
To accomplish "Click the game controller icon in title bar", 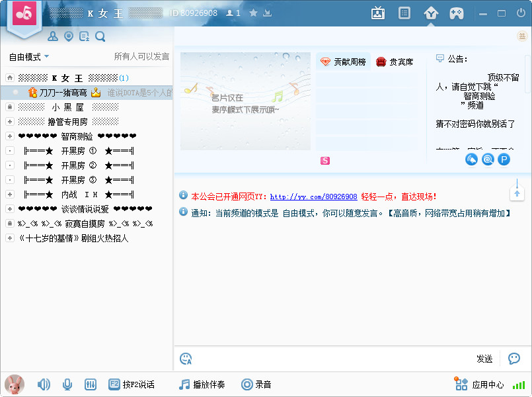I will (x=457, y=13).
